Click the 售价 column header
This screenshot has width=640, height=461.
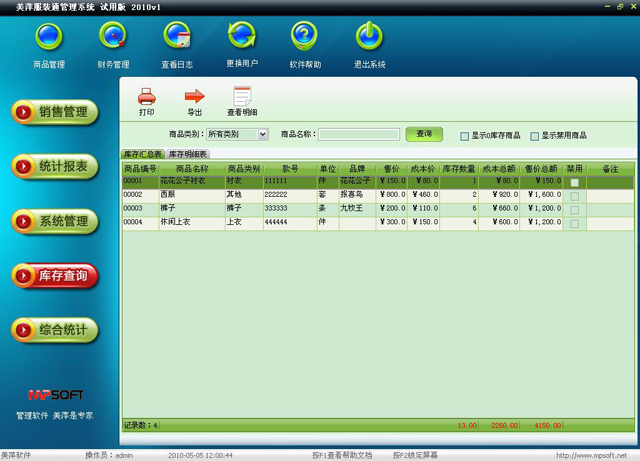(x=392, y=169)
